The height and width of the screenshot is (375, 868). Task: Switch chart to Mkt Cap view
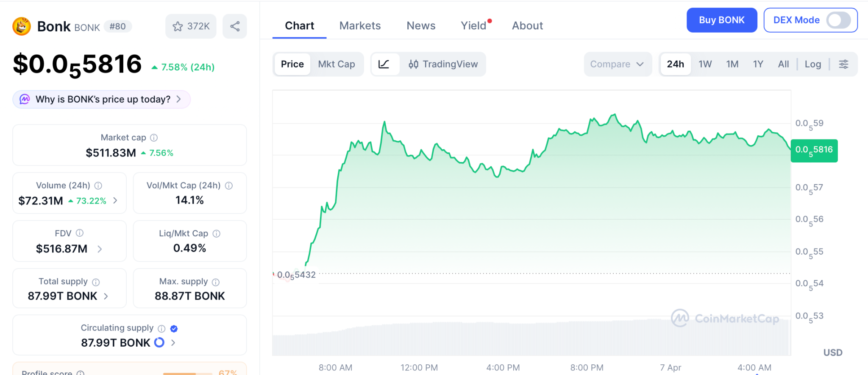coord(337,64)
